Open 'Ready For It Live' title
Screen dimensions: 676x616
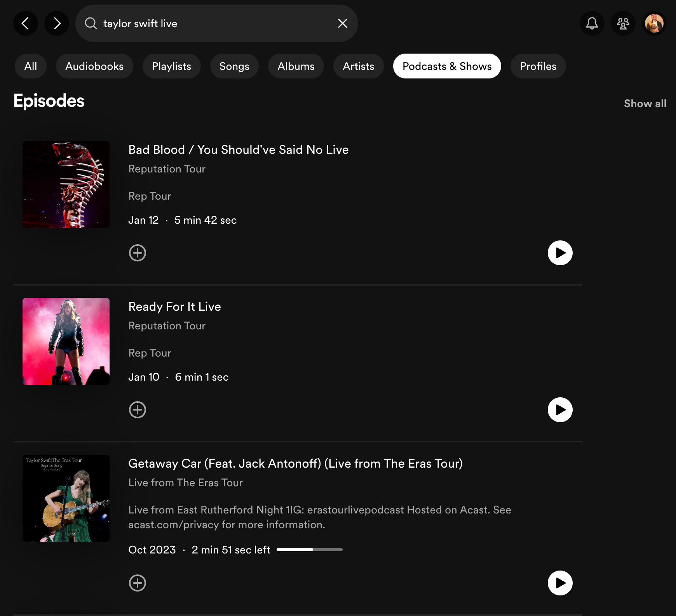[x=174, y=306]
